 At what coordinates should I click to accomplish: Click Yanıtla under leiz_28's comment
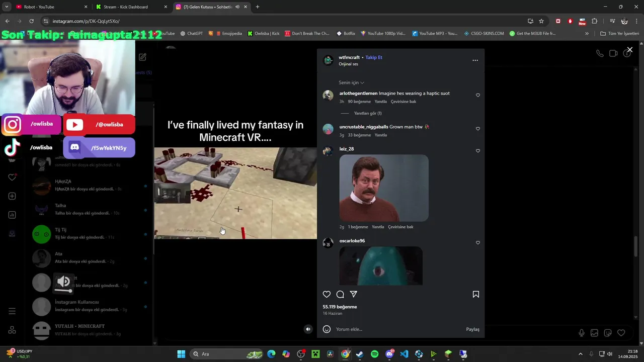pos(378,227)
